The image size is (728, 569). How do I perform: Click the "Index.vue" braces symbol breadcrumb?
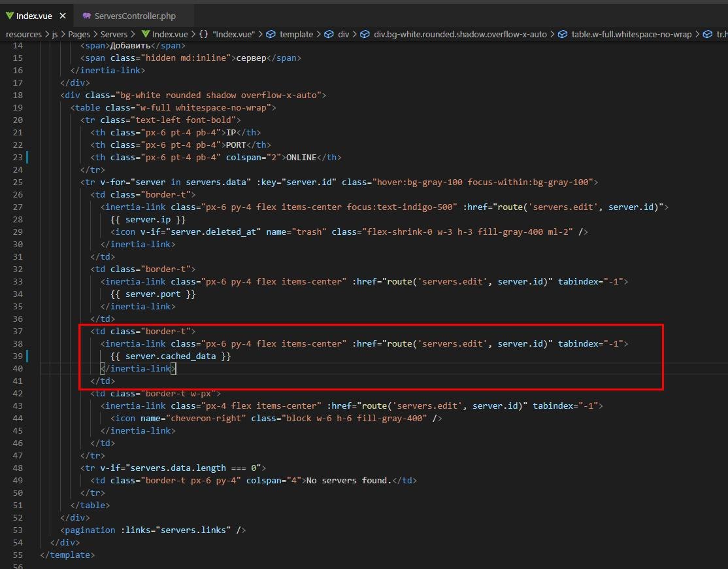227,35
